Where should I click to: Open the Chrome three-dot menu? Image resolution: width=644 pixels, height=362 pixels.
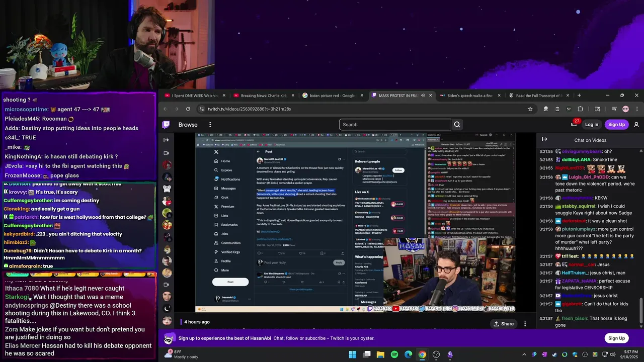[x=636, y=109]
